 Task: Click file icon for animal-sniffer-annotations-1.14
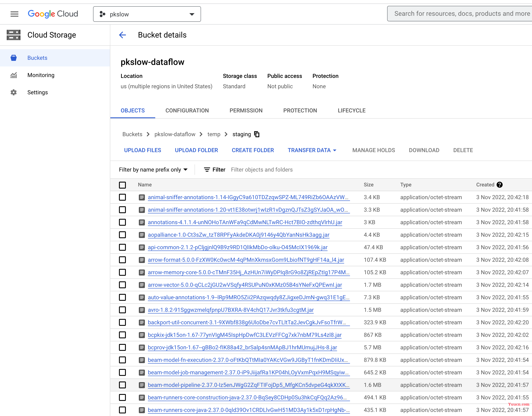(x=142, y=197)
